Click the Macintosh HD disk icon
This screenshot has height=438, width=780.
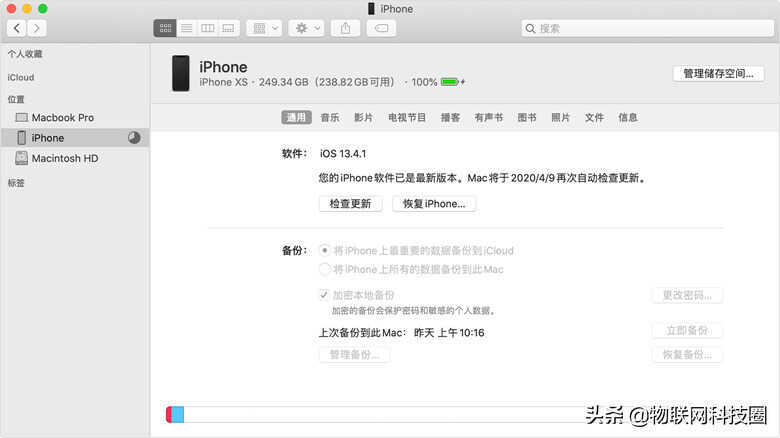coord(21,158)
